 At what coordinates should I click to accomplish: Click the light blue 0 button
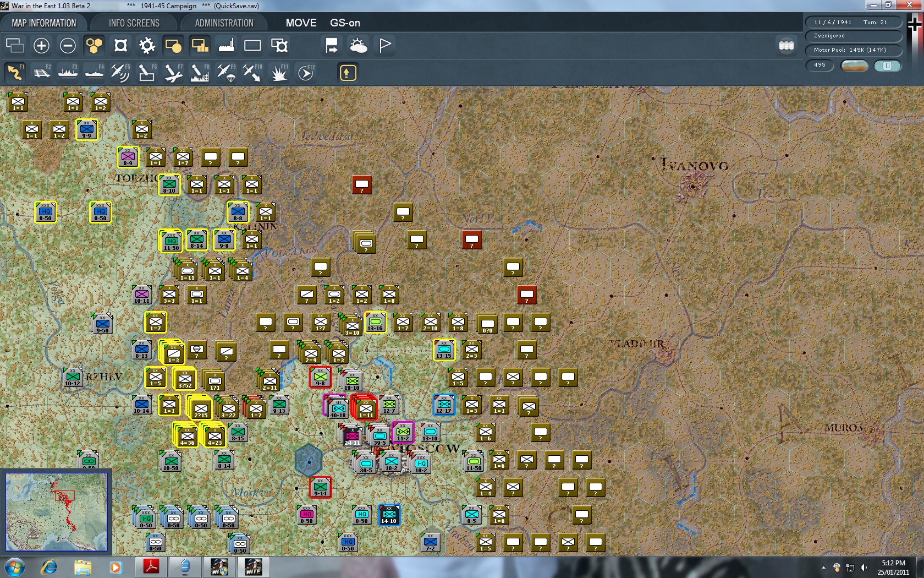tap(887, 66)
